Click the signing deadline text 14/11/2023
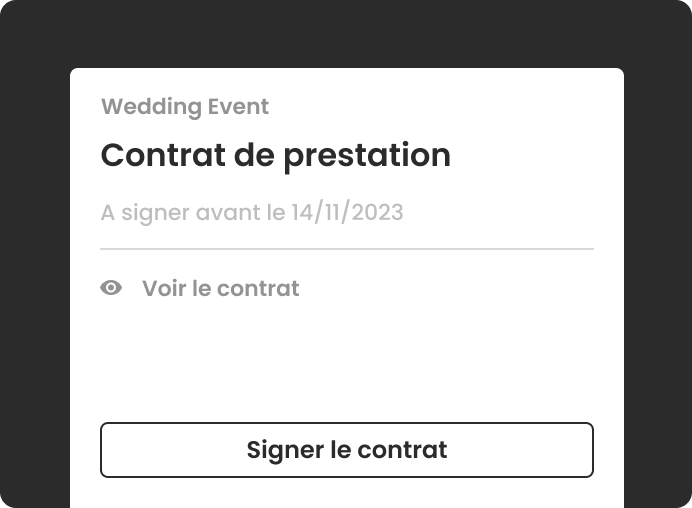Viewport: 692px width, 508px height. coord(347,212)
